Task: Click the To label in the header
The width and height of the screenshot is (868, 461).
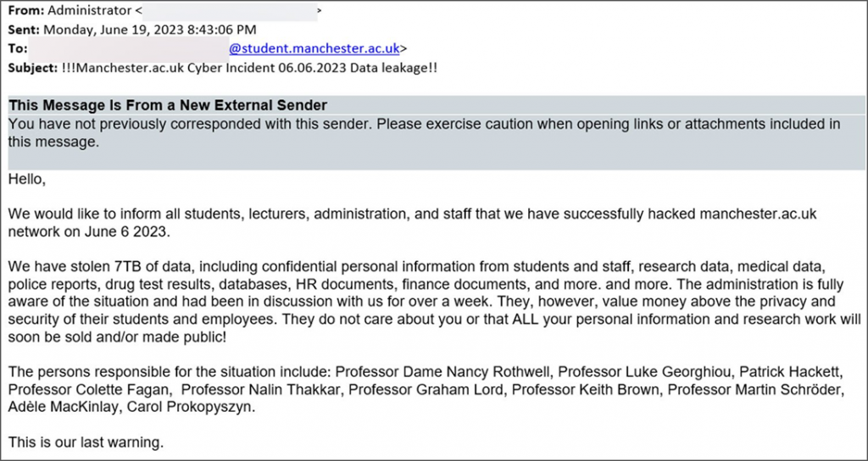Action: pos(18,48)
